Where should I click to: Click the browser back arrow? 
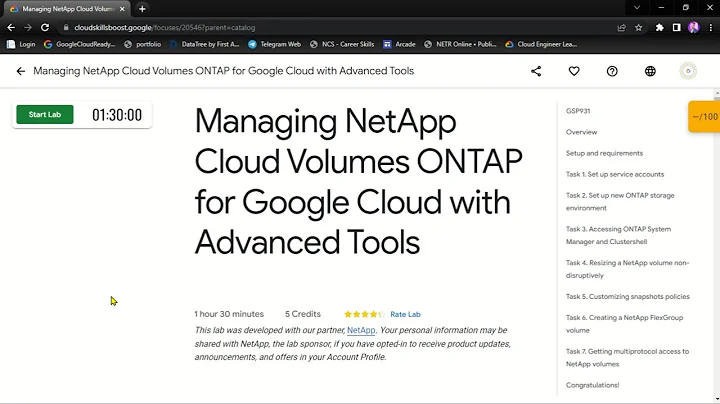tap(11, 28)
